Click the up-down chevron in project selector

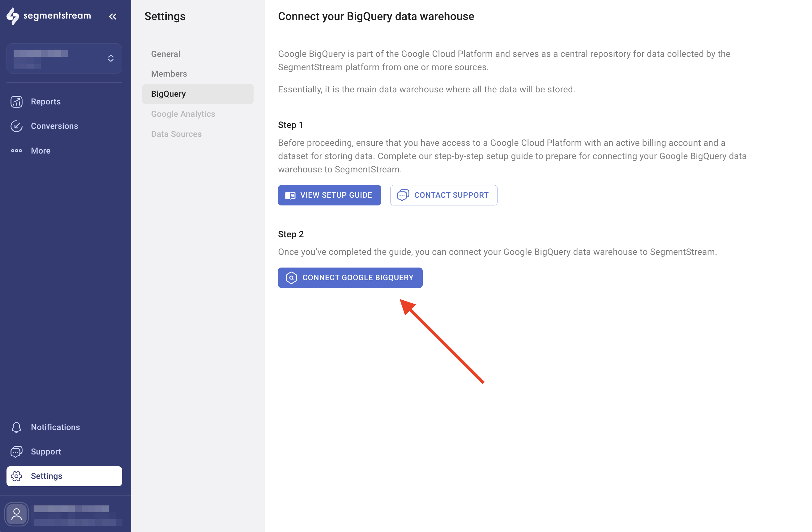pos(110,58)
